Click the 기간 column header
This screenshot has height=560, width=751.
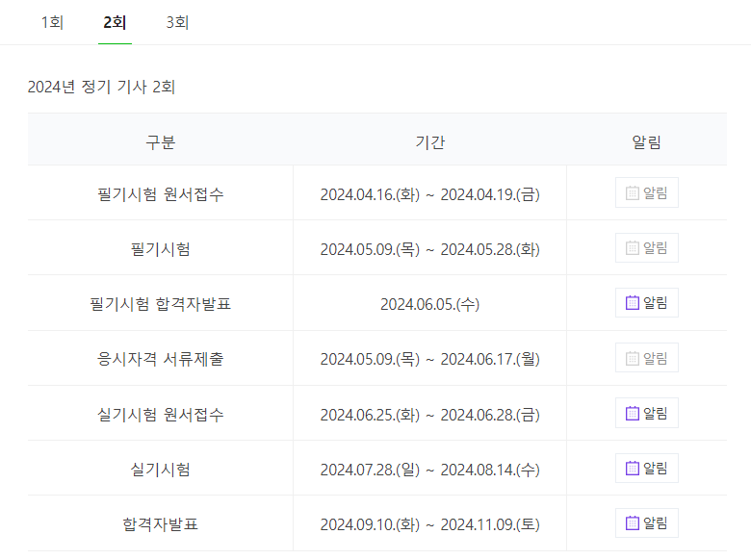[429, 142]
